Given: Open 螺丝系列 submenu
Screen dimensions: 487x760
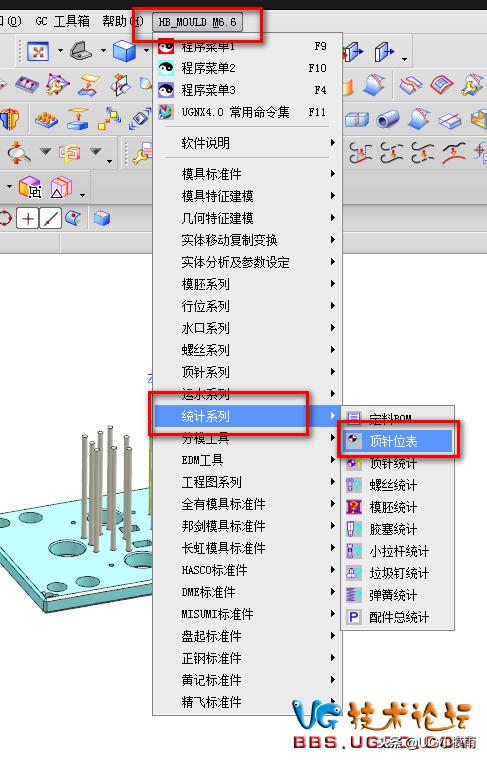Looking at the screenshot, I should coord(248,350).
